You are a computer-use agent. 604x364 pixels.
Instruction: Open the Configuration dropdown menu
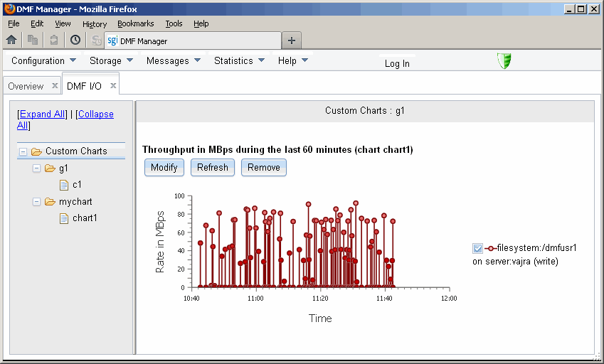(x=44, y=61)
